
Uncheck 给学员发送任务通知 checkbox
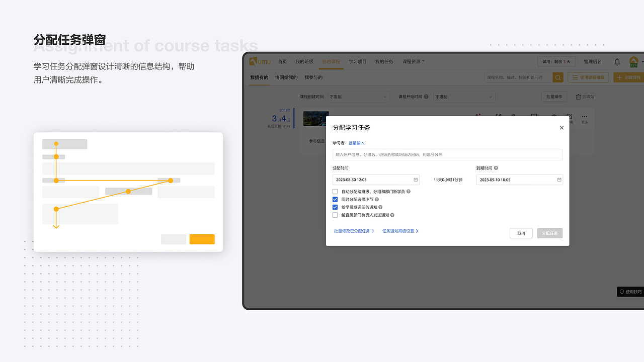point(335,207)
